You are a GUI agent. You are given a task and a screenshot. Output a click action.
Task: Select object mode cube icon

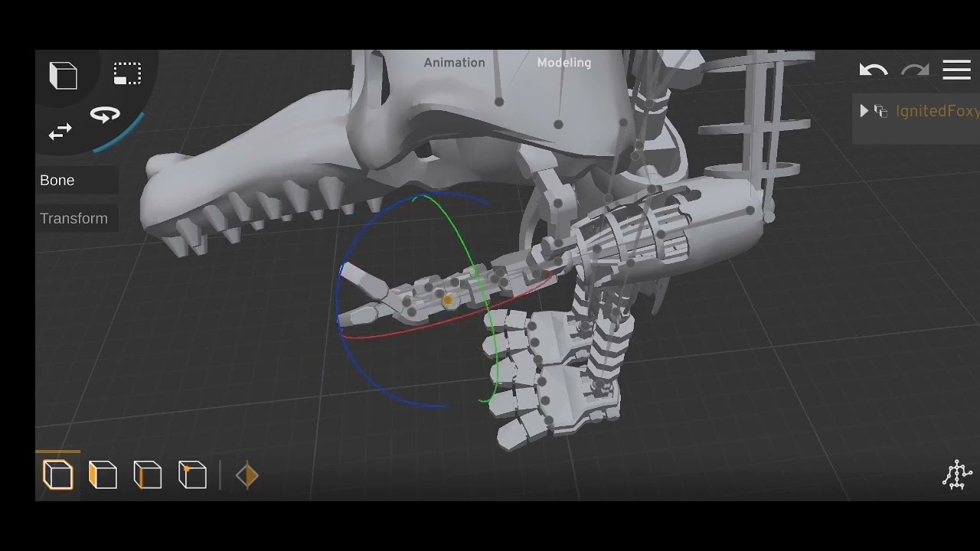click(58, 475)
